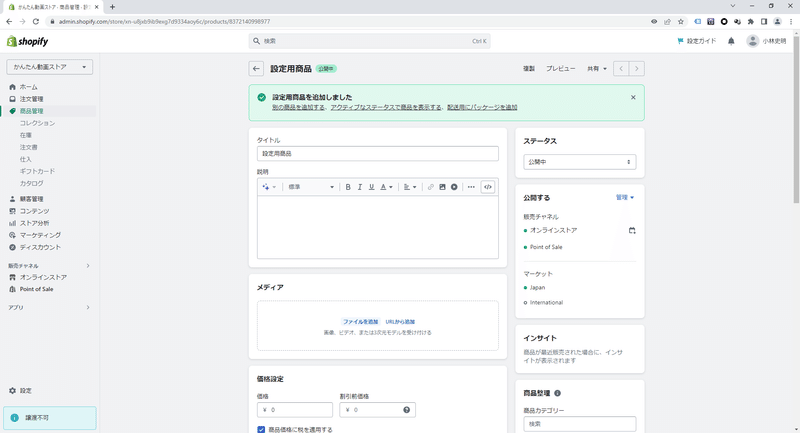The width and height of the screenshot is (800, 433).
Task: Toggle 商品価格に税を適用する checkbox
Action: [x=261, y=429]
